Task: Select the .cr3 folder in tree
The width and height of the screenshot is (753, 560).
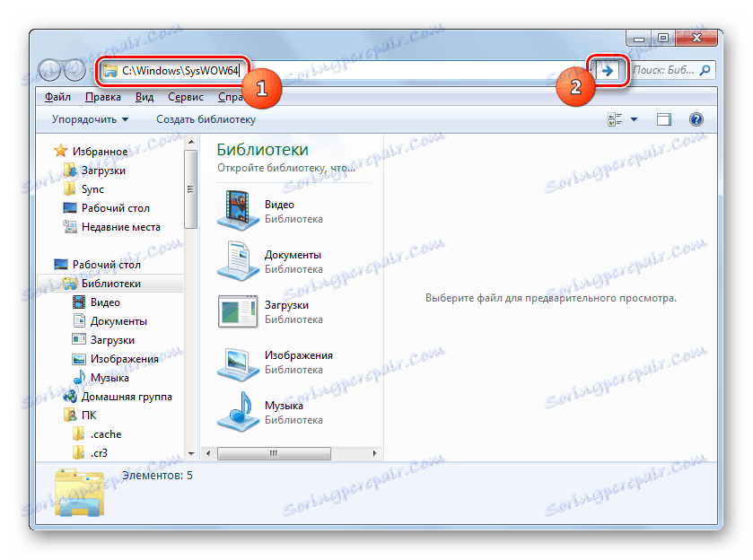Action: pos(99,453)
